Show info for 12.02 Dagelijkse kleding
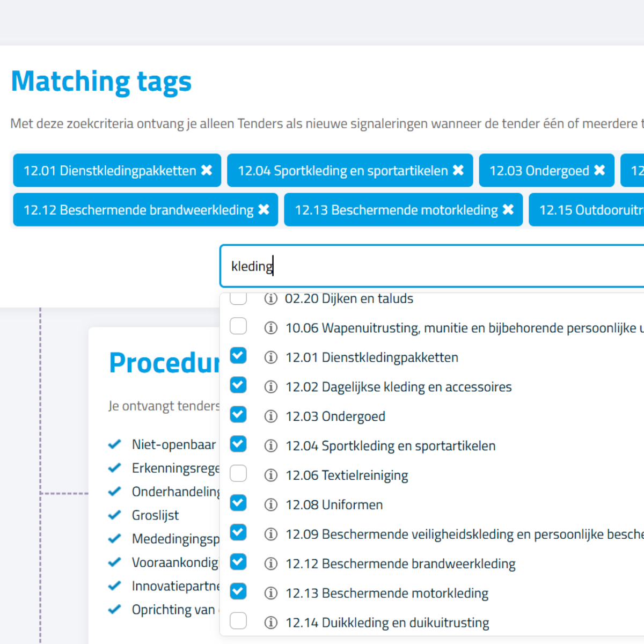Image resolution: width=644 pixels, height=644 pixels. 271,387
